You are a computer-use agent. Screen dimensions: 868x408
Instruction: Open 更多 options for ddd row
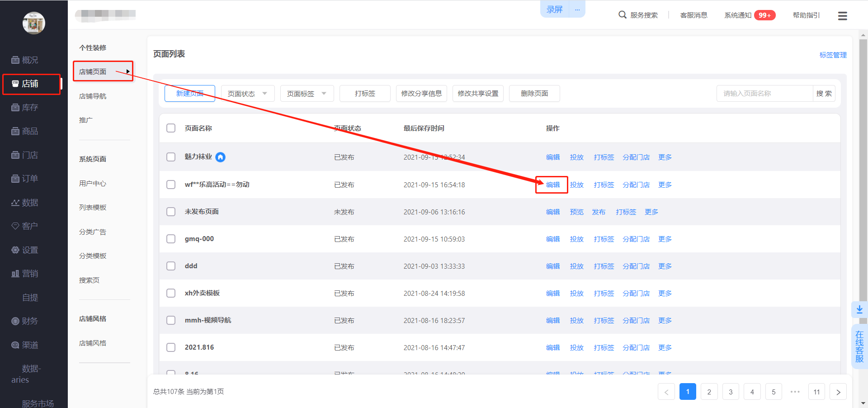pos(665,266)
